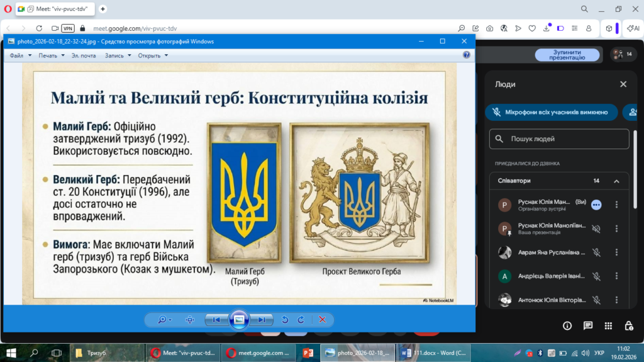The width and height of the screenshot is (644, 362).
Task: Open the zoom magnifier dropdown in the viewer
Action: 165,320
